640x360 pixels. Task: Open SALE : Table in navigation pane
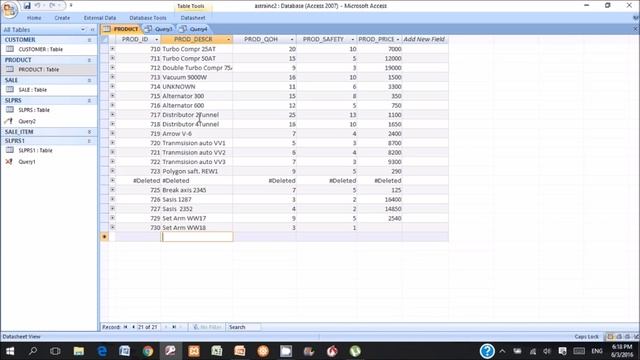click(33, 90)
